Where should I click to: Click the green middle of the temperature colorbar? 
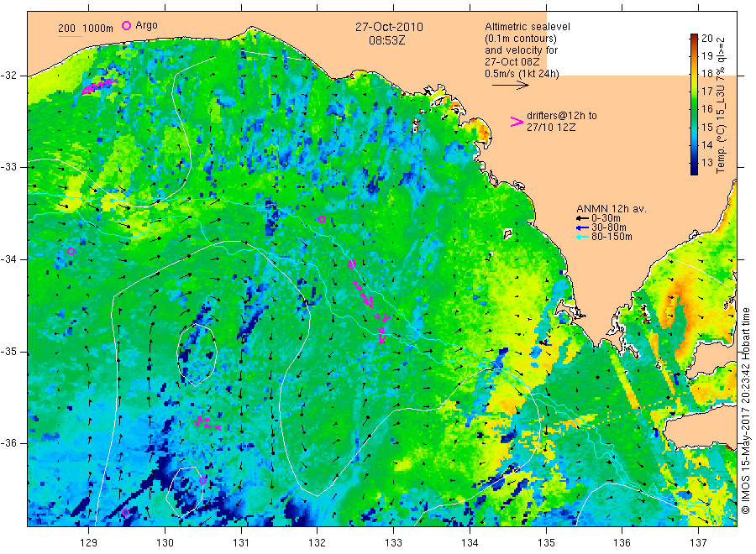[694, 103]
